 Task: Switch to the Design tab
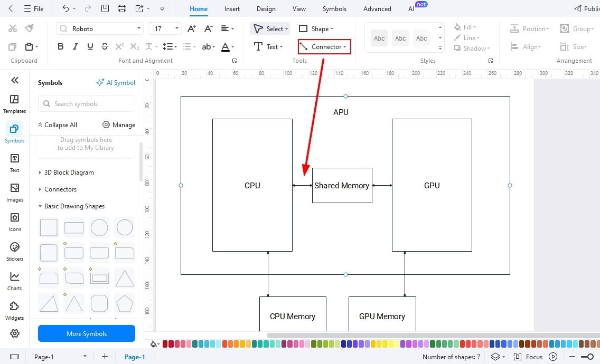(266, 9)
